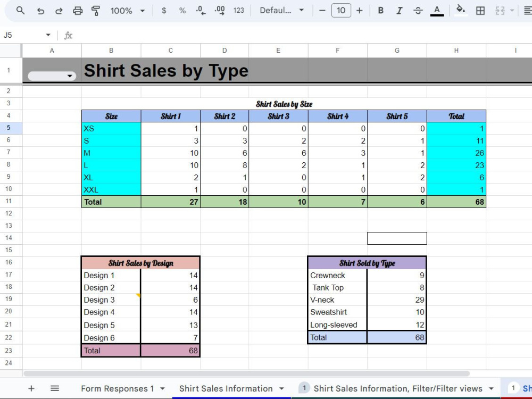Increase decimal places icon
This screenshot has width=532, height=399.
(220, 11)
